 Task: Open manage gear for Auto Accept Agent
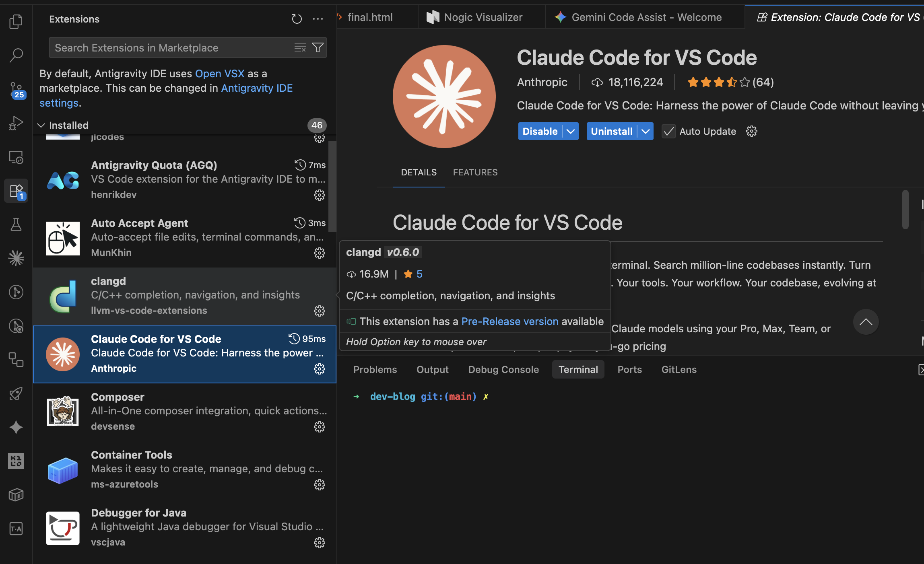pyautogui.click(x=320, y=253)
